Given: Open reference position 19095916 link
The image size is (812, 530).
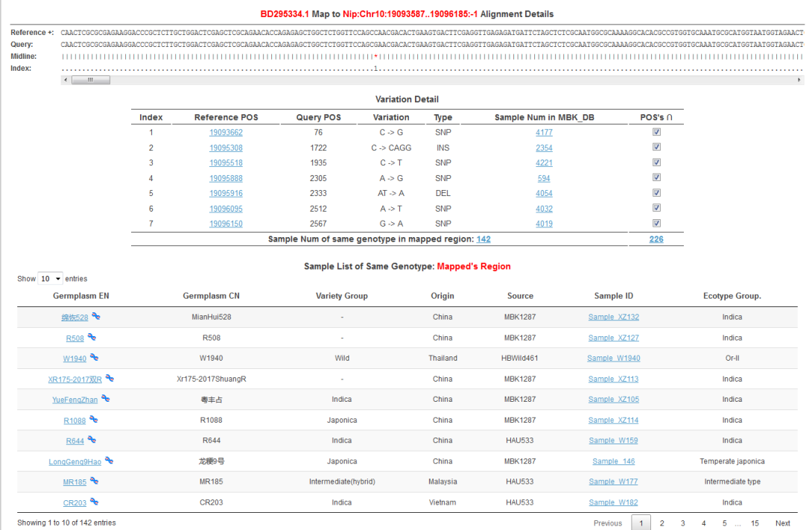Looking at the screenshot, I should click(226, 194).
